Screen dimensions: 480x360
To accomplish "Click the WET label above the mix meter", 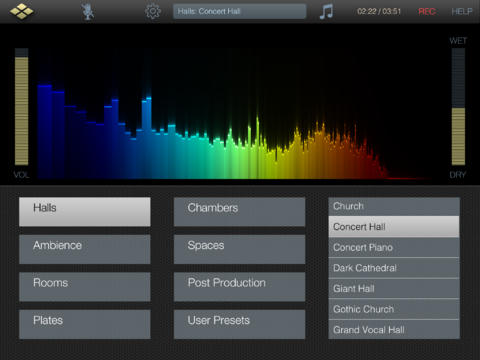I will (x=458, y=41).
